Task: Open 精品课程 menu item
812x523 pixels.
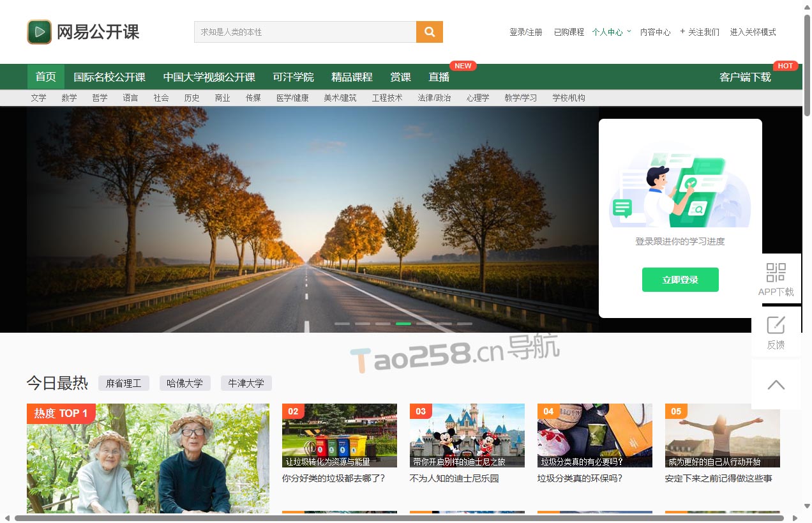Action: tap(352, 77)
